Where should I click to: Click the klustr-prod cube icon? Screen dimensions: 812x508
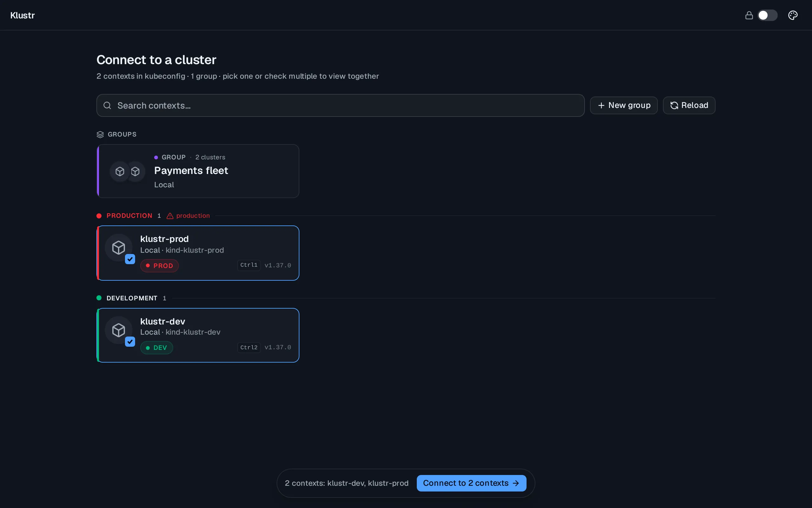pos(118,247)
